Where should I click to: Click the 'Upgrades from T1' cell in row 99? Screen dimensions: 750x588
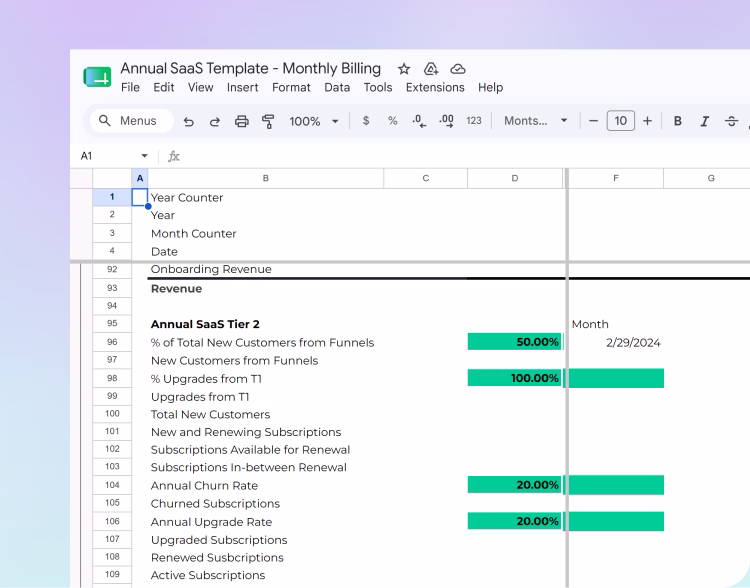click(265, 397)
